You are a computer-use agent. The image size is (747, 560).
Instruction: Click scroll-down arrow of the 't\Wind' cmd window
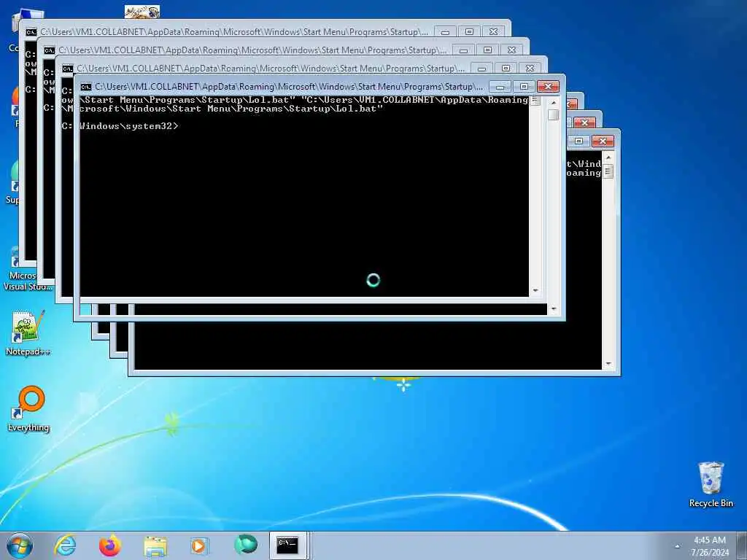coord(608,364)
